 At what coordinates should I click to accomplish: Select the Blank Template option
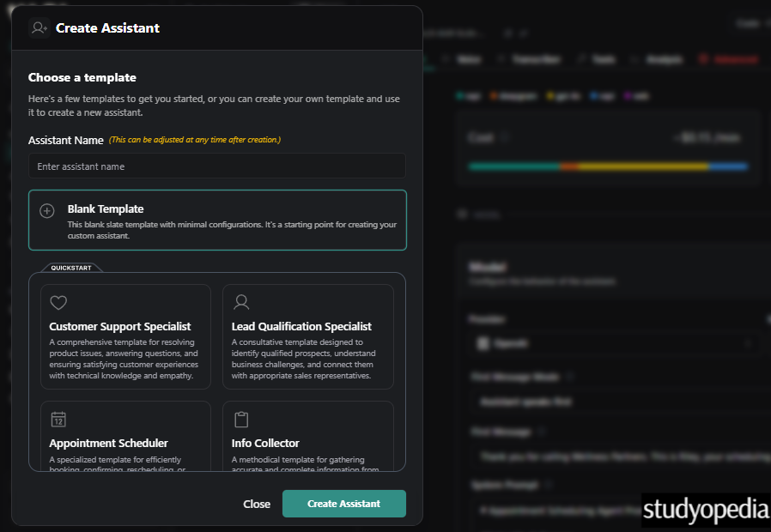click(216, 221)
